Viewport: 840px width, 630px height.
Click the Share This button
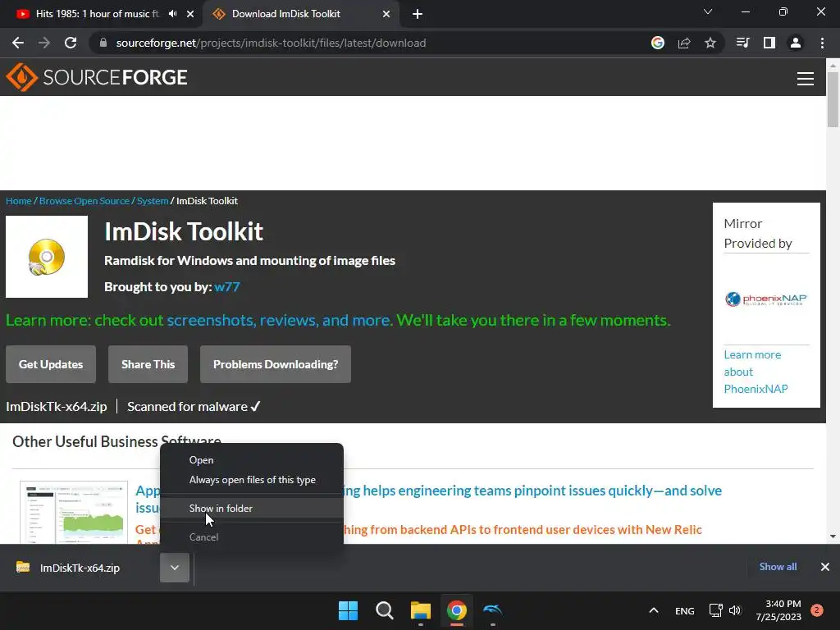(148, 364)
